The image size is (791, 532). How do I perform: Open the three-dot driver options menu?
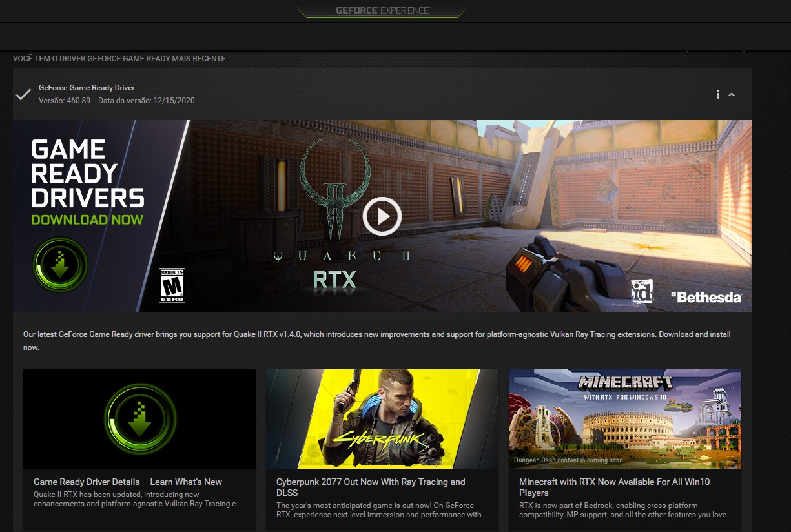(x=717, y=95)
